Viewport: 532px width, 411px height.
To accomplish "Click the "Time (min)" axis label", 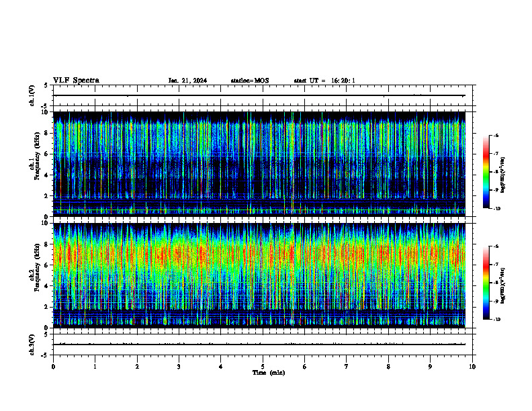I will (269, 373).
